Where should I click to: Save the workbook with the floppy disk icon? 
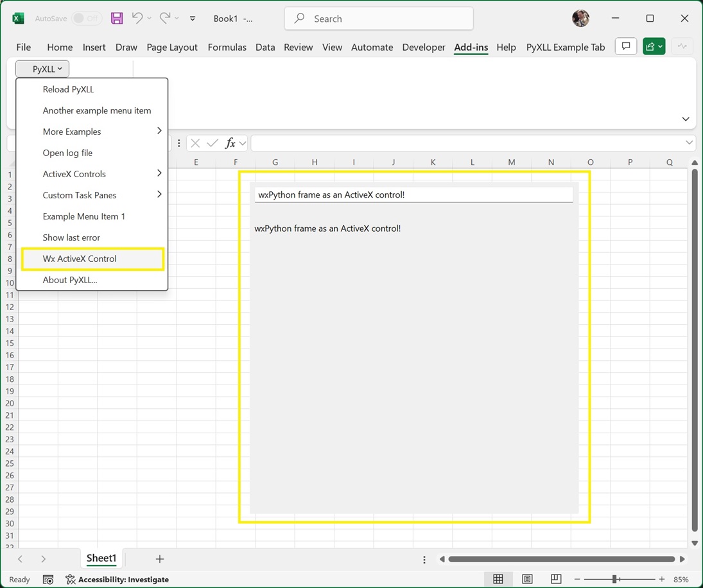(117, 19)
